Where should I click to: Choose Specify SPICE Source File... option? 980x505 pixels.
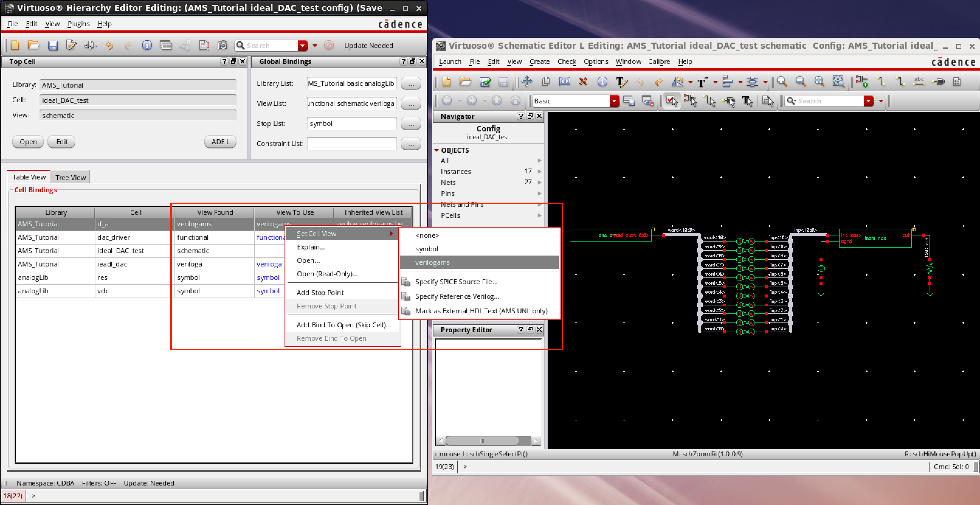tap(479, 281)
